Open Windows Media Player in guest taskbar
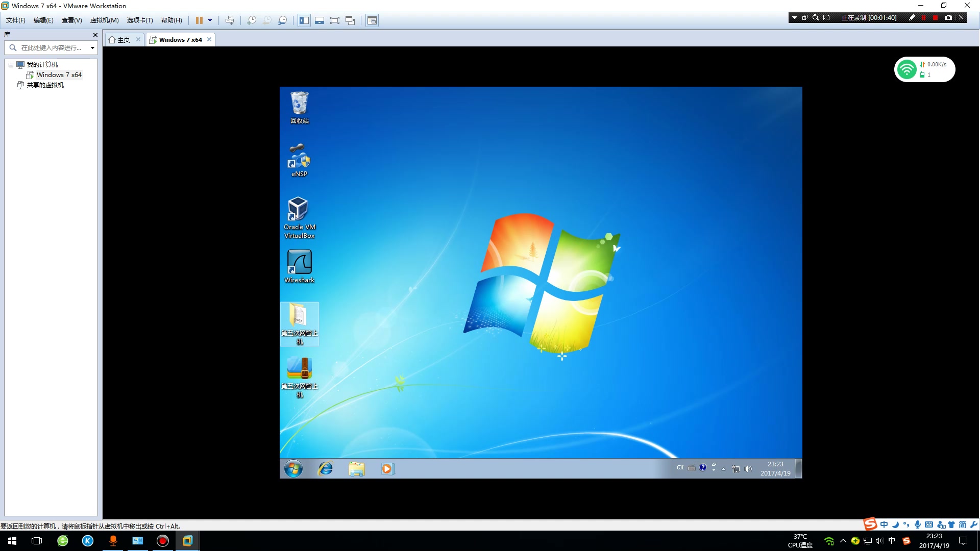 click(x=387, y=468)
